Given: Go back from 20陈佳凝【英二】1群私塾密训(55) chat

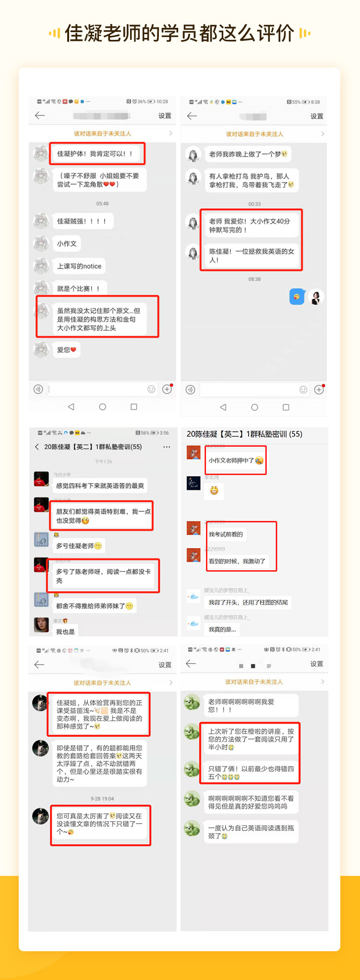Looking at the screenshot, I should coord(37,447).
